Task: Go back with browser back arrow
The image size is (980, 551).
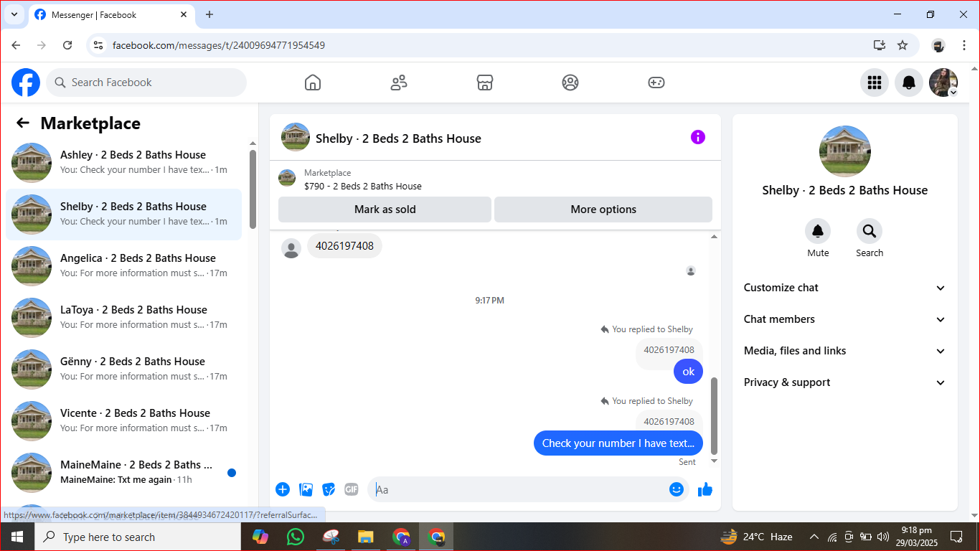Action: (16, 45)
